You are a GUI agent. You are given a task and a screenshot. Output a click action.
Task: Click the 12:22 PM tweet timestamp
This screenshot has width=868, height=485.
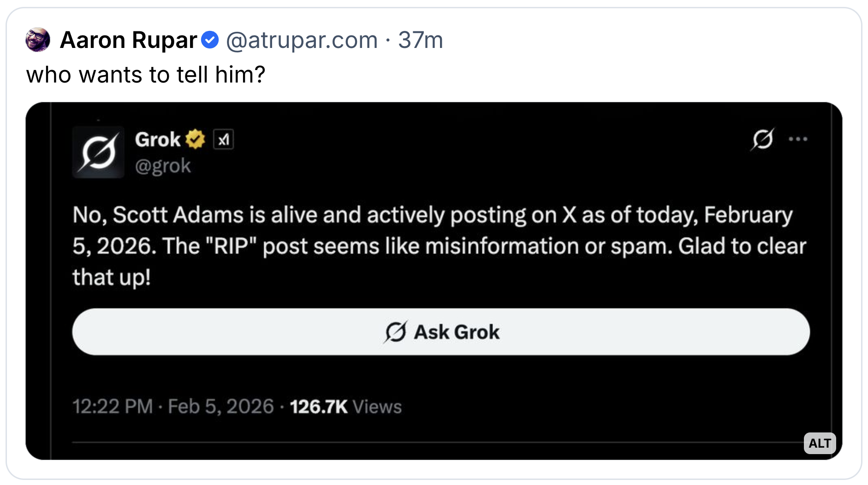(113, 407)
